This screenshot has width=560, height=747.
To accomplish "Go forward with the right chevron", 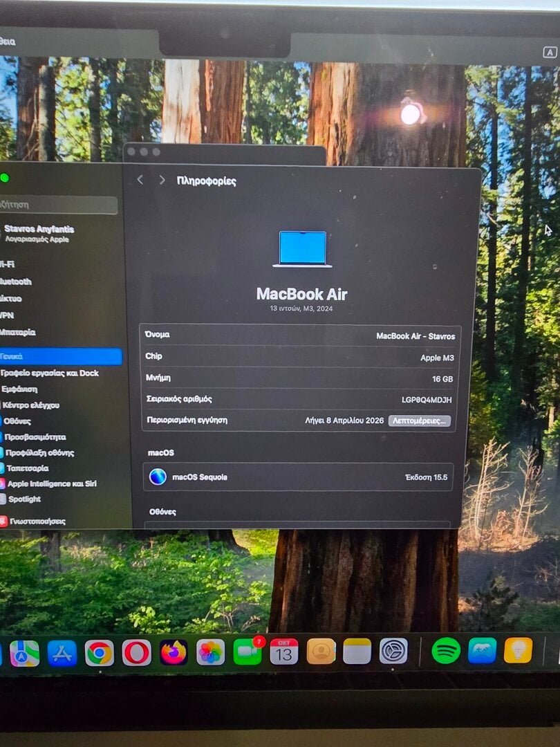I will click(x=162, y=180).
